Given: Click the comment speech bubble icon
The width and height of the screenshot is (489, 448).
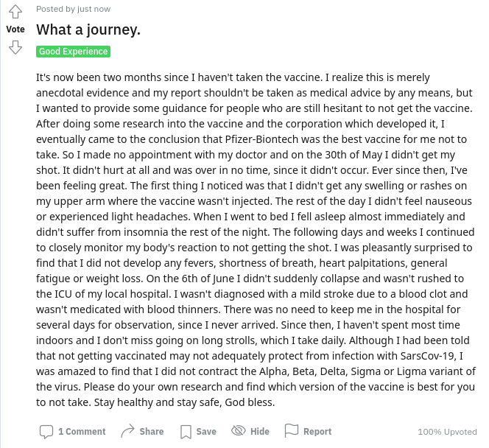Looking at the screenshot, I should pyautogui.click(x=46, y=432).
